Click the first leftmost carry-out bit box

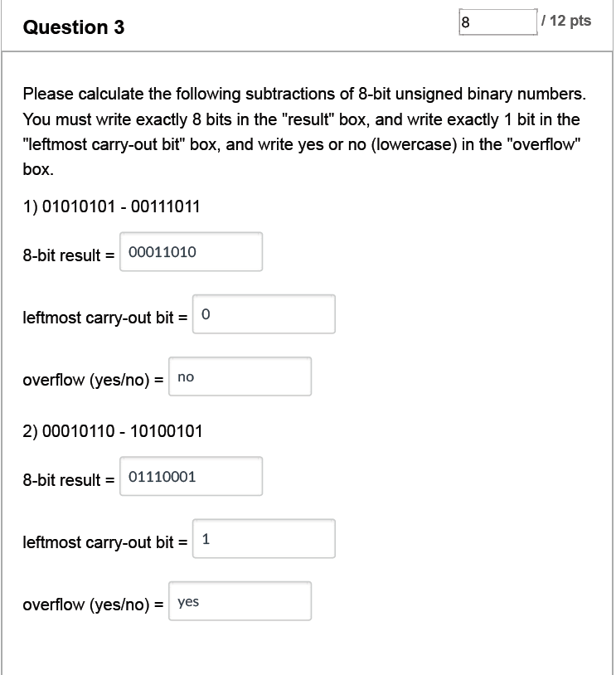(263, 313)
